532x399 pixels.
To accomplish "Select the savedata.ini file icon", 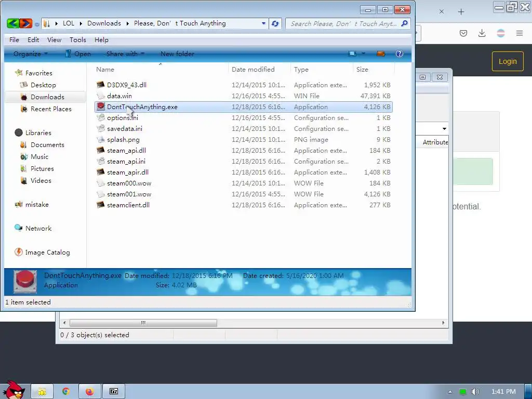I will (x=100, y=129).
